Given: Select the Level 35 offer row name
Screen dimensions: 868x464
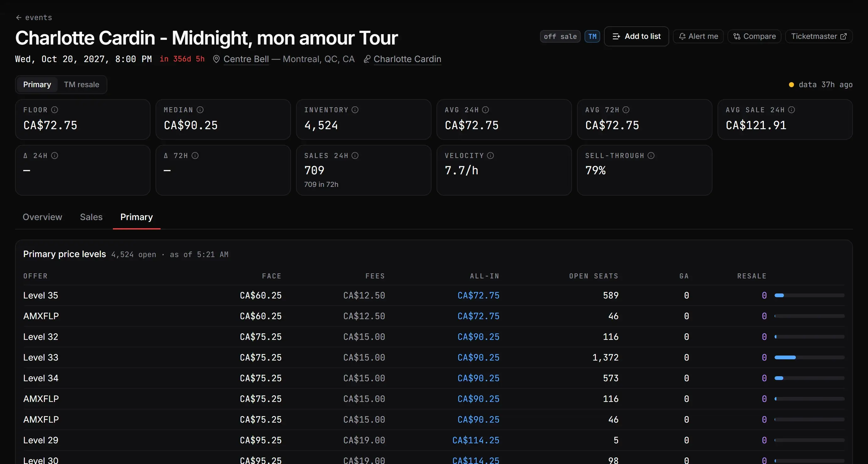Looking at the screenshot, I should [40, 296].
